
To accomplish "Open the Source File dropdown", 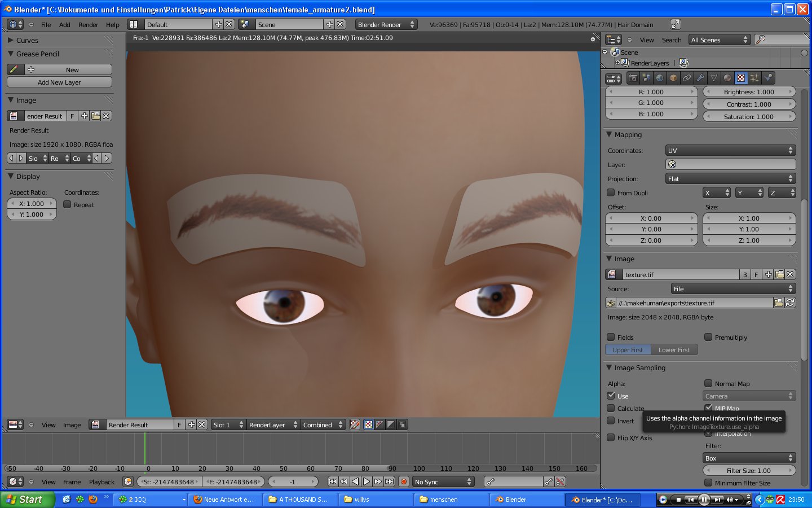I will point(733,288).
